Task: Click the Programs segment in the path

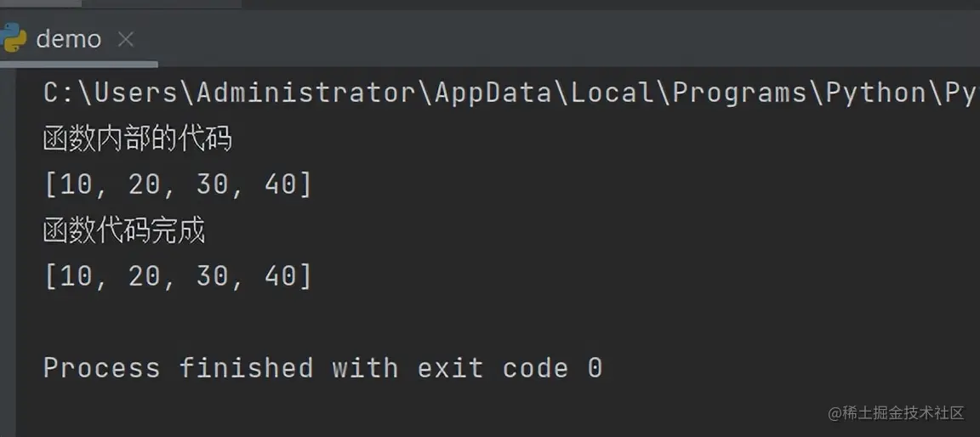Action: pos(739,94)
